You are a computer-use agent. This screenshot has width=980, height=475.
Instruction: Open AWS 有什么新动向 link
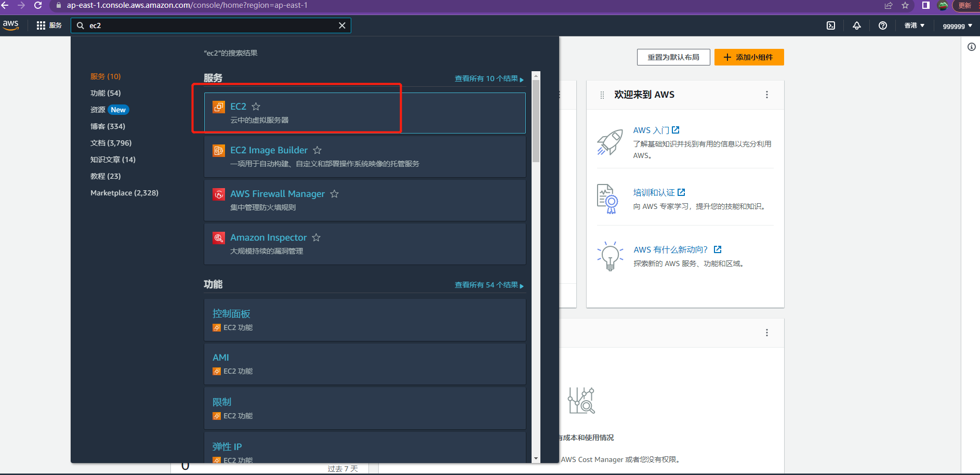click(677, 250)
